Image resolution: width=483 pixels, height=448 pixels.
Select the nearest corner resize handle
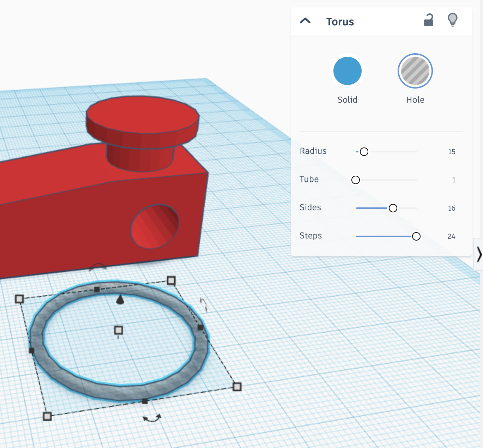click(47, 416)
